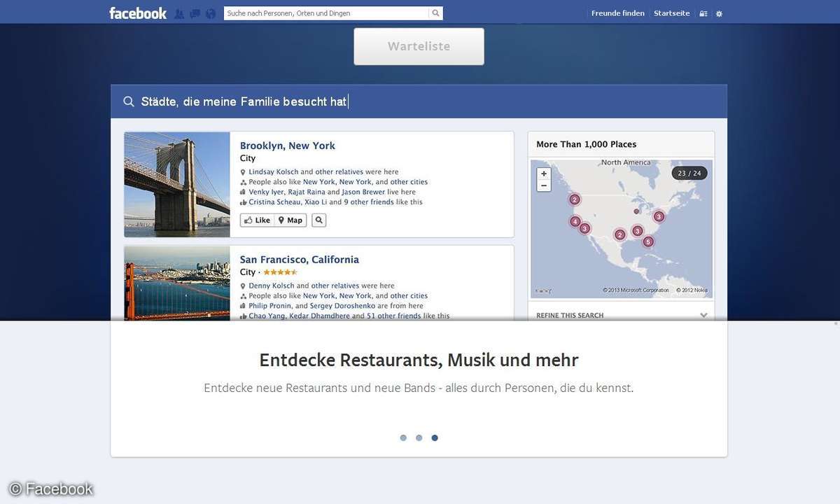Click the Warteliste button

pyautogui.click(x=419, y=46)
